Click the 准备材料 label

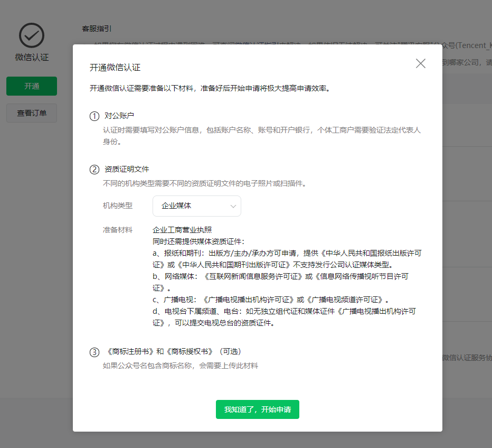(118, 230)
